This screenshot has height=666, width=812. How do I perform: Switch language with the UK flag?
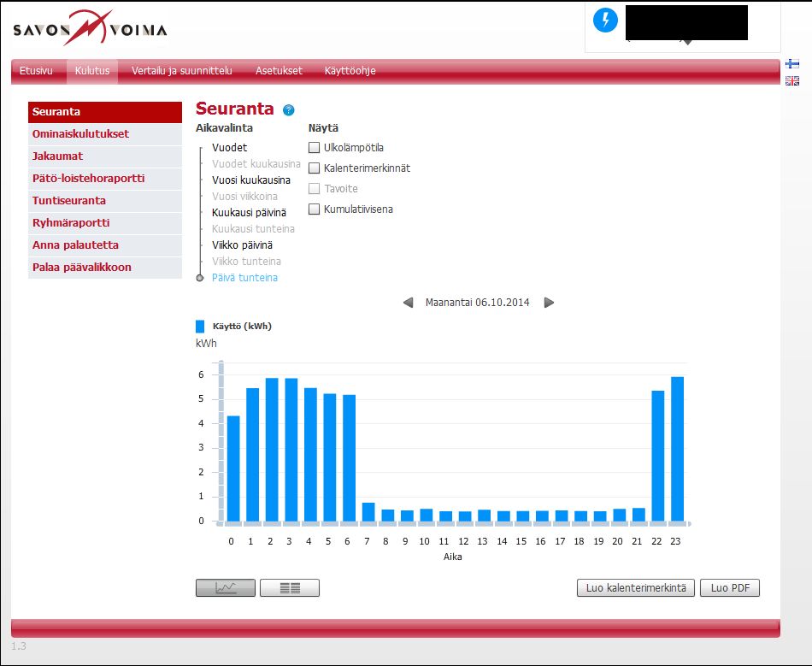[792, 80]
